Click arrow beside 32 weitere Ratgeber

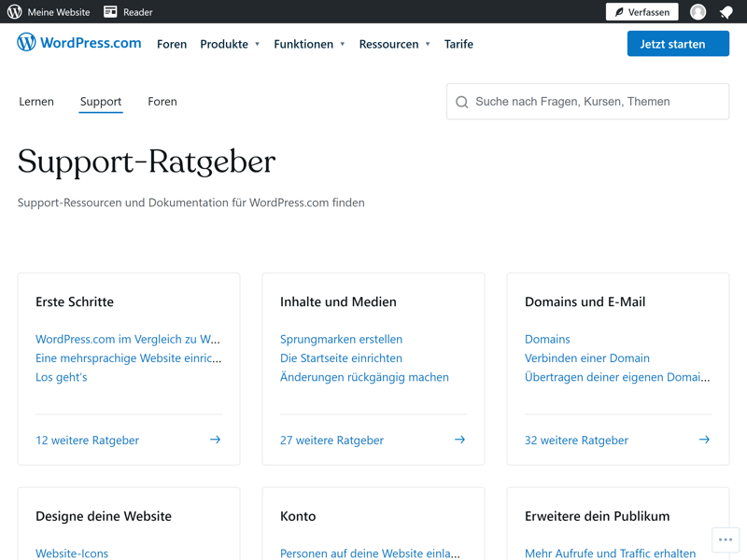(x=704, y=440)
